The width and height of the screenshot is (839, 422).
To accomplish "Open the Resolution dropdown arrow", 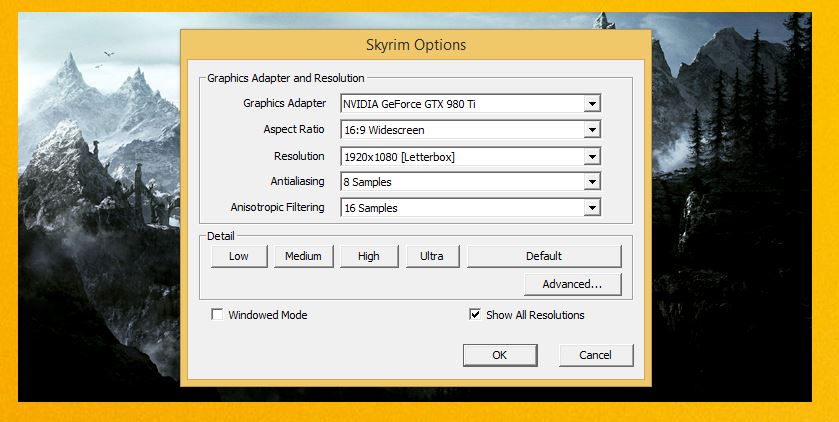I will pos(592,157).
